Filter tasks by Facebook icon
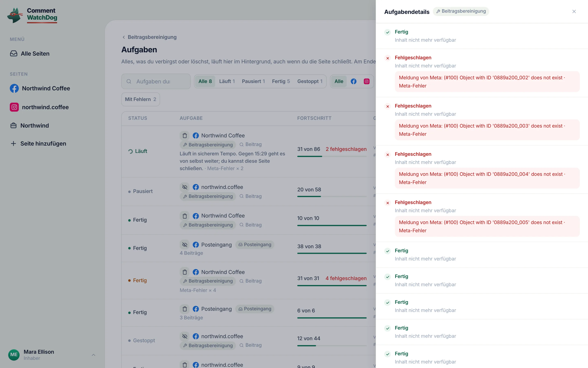This screenshot has height=368, width=588. pos(354,81)
